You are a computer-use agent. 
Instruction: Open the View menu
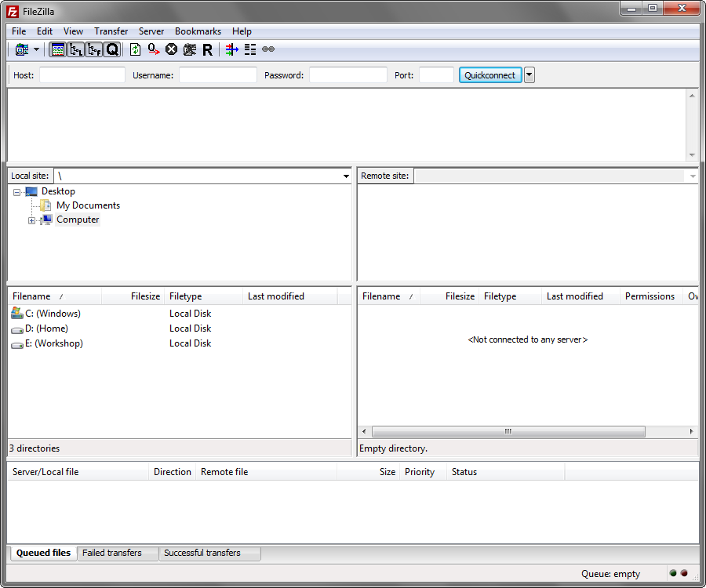pyautogui.click(x=73, y=31)
